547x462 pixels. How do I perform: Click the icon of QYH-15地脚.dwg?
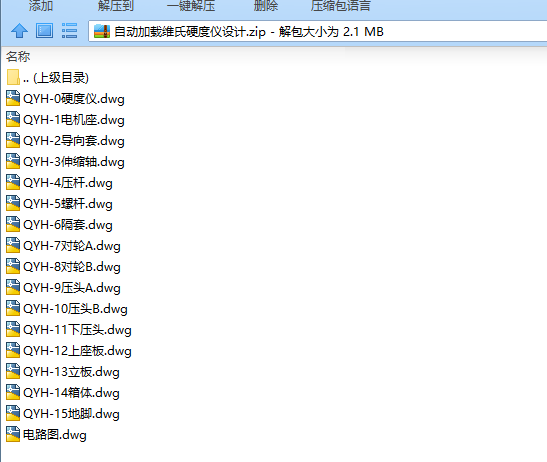(x=13, y=413)
